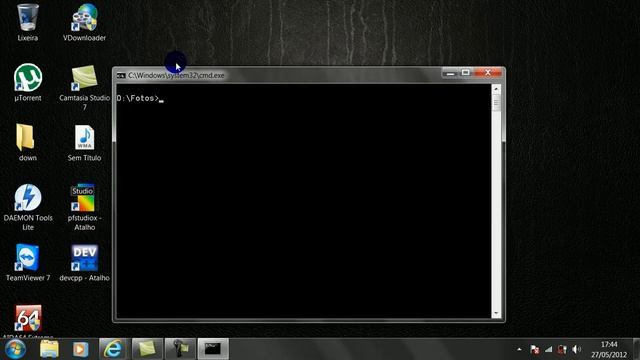Click the cmd.exe title bar text
The width and height of the screenshot is (640, 360).
click(176, 76)
